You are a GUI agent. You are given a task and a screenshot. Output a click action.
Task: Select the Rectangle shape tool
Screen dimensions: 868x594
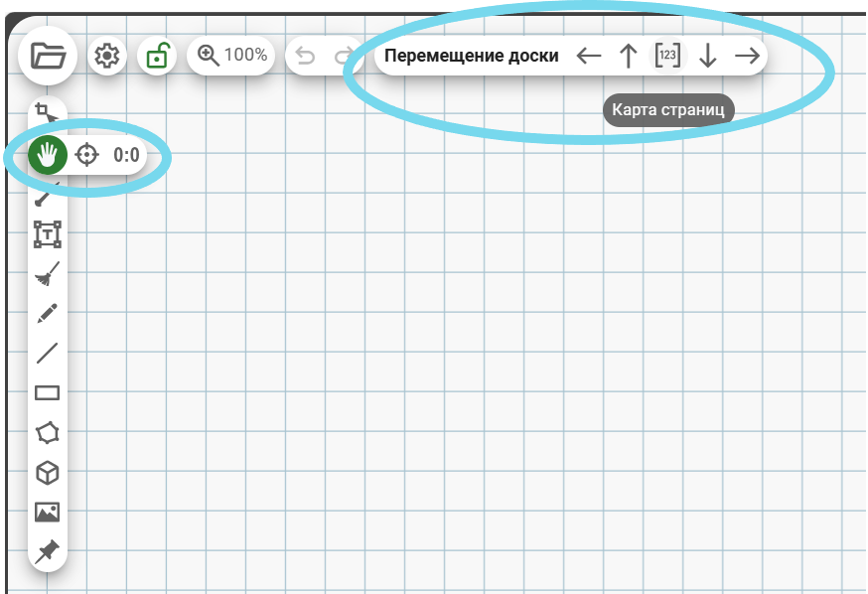coord(48,393)
